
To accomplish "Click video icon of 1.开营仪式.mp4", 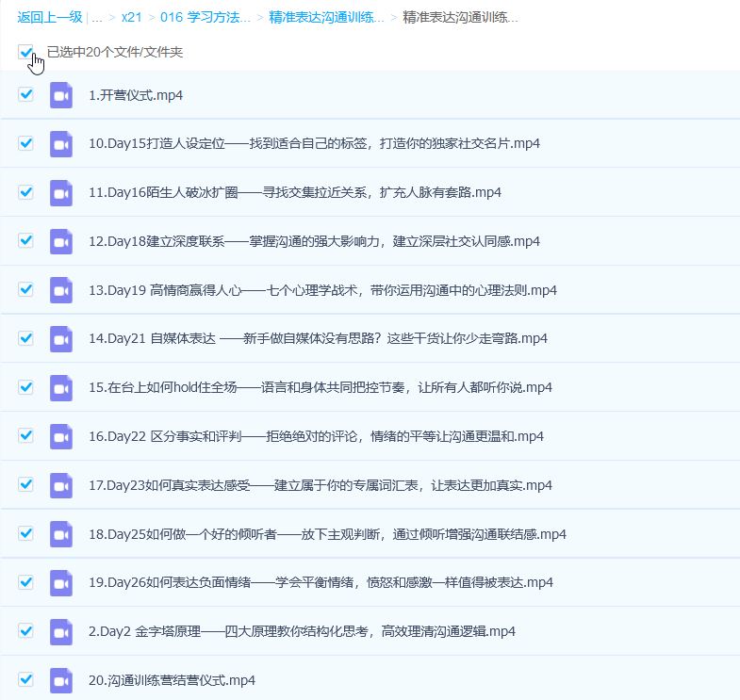I will [x=61, y=94].
